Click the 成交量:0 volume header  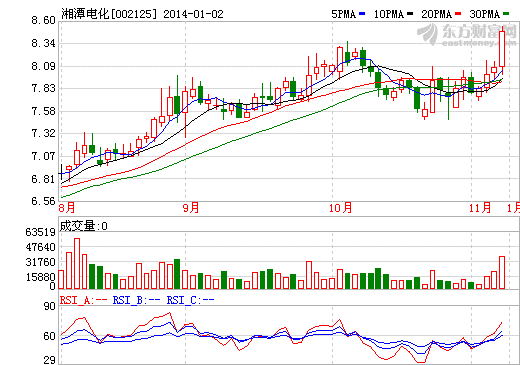point(84,226)
